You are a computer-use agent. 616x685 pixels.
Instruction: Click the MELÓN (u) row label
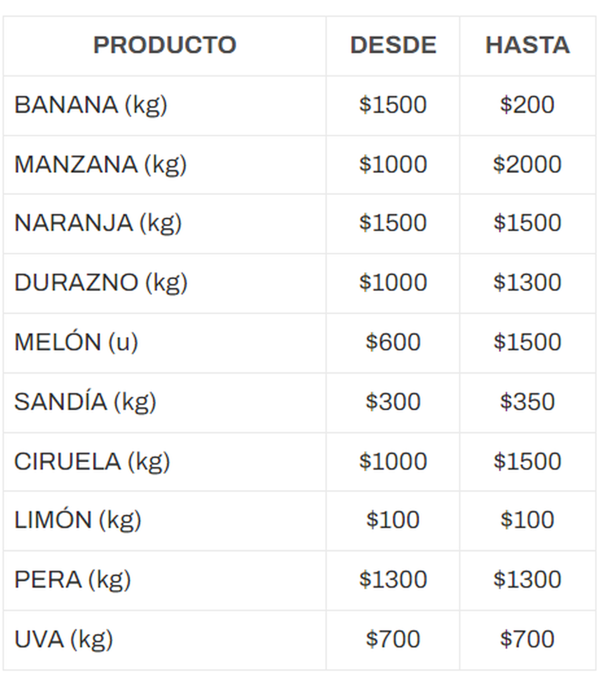pos(76,342)
